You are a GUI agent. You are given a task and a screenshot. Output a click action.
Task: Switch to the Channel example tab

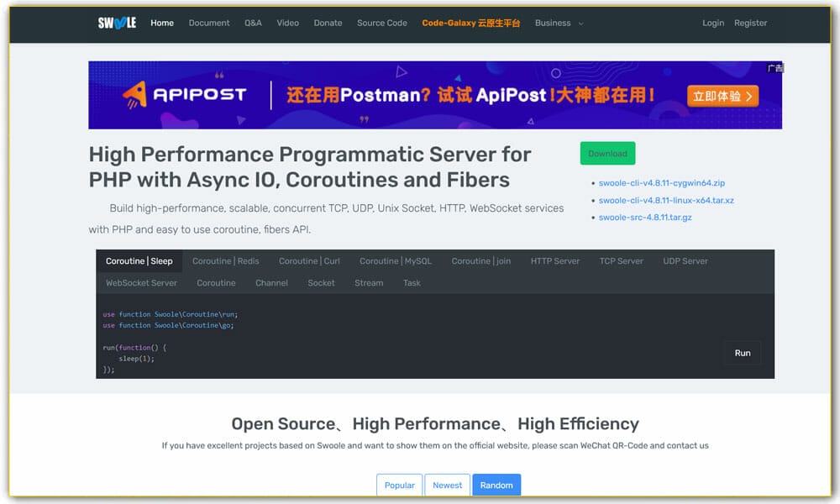pos(271,283)
